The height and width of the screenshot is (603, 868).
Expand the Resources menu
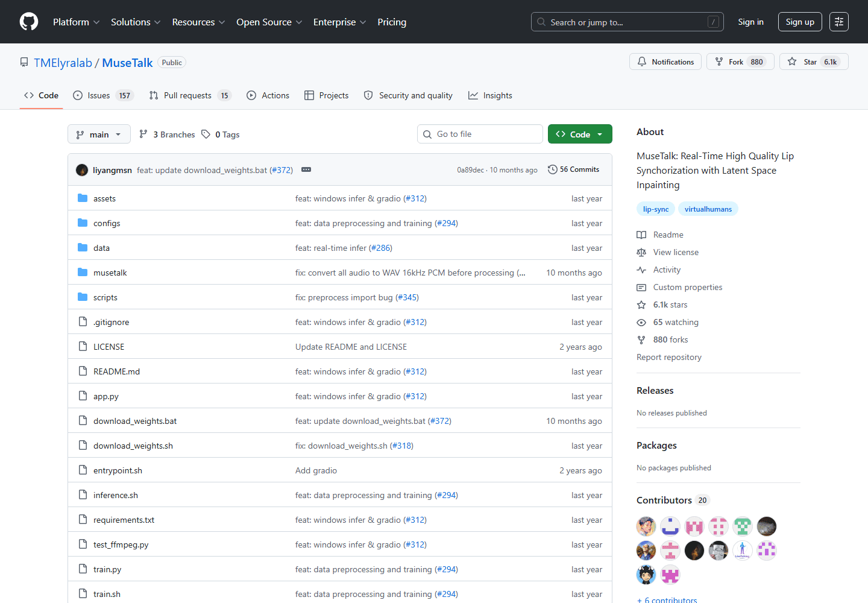(198, 22)
